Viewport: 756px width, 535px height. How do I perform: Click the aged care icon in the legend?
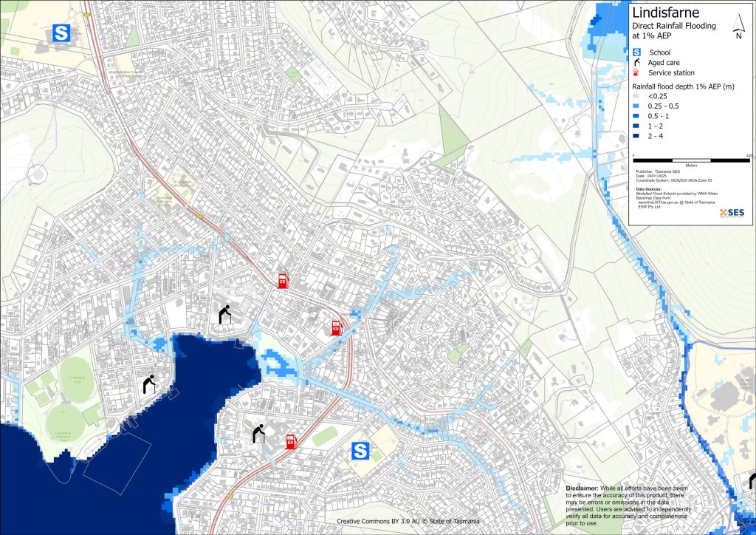(x=636, y=63)
